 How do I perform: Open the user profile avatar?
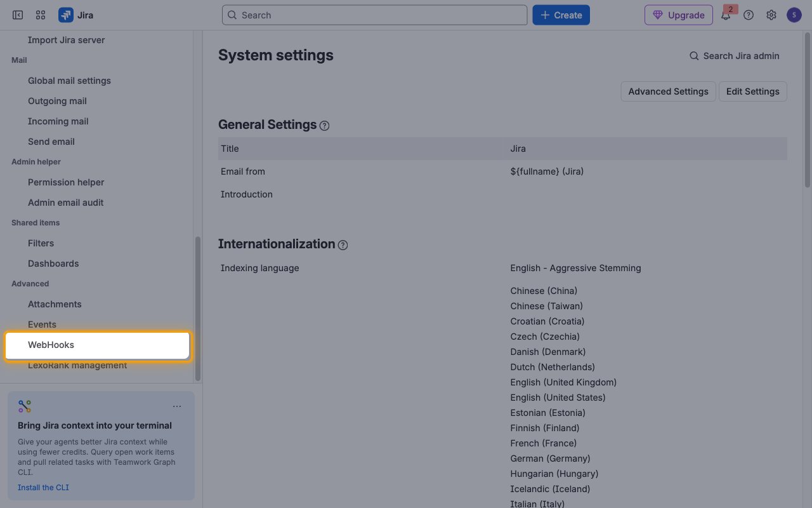tap(794, 15)
